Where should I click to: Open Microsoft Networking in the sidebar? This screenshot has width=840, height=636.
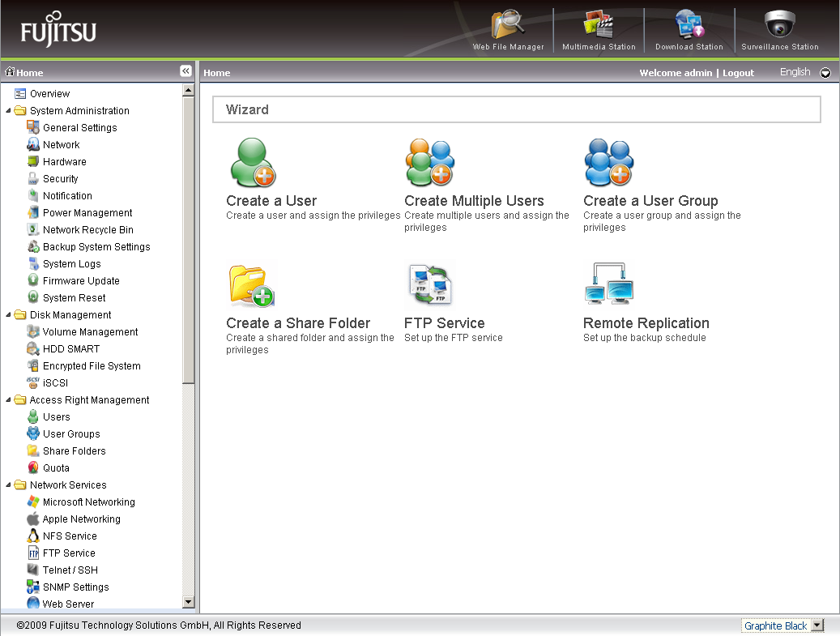pos(88,502)
